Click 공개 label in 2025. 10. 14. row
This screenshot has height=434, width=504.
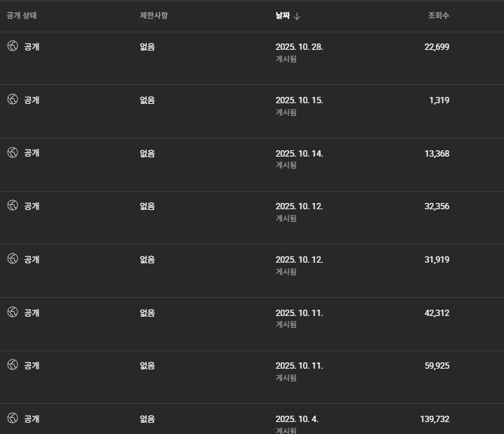32,153
